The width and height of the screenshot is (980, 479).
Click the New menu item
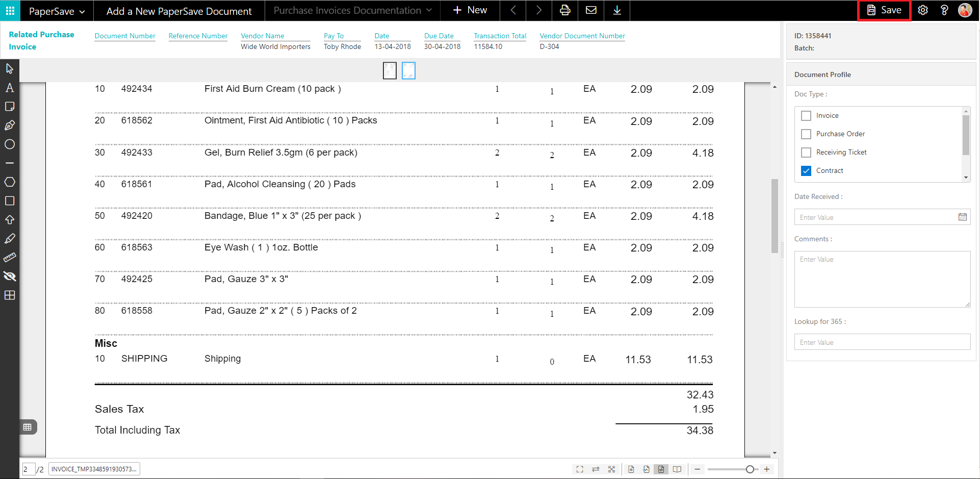(470, 10)
